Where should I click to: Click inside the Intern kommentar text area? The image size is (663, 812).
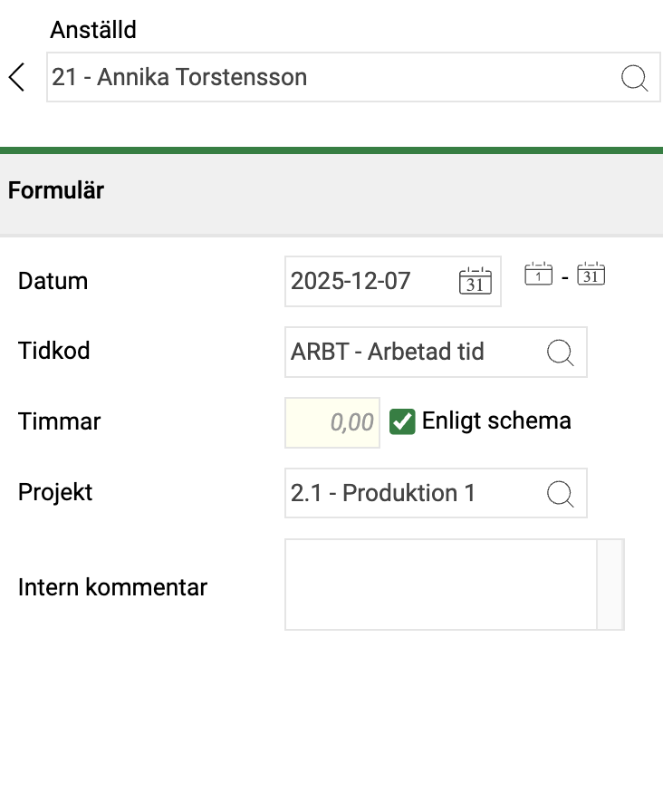440,585
